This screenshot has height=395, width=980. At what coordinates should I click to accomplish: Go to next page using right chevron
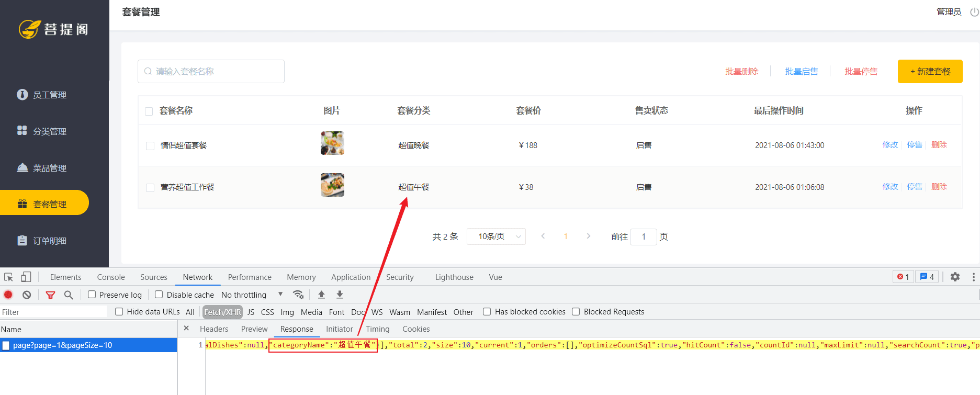pyautogui.click(x=589, y=236)
